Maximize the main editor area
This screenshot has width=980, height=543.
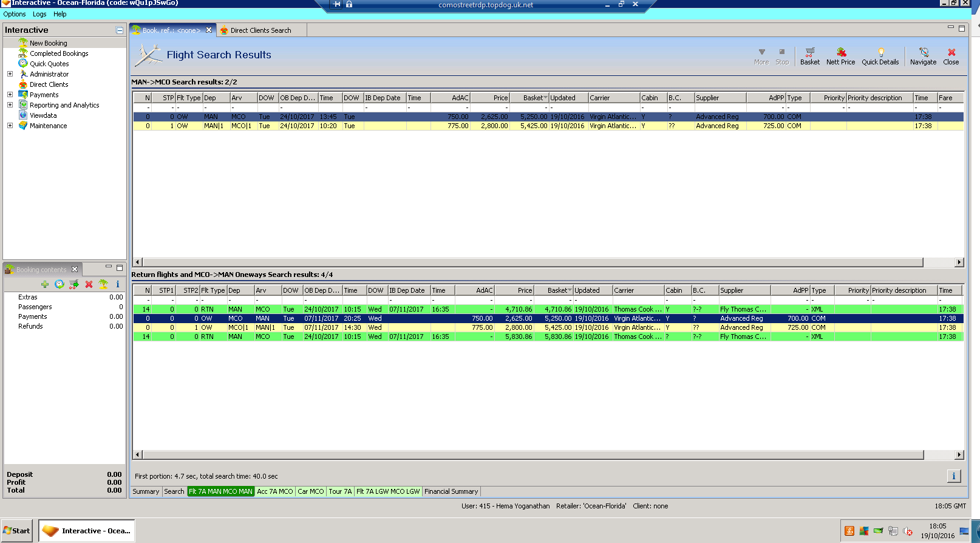point(962,28)
